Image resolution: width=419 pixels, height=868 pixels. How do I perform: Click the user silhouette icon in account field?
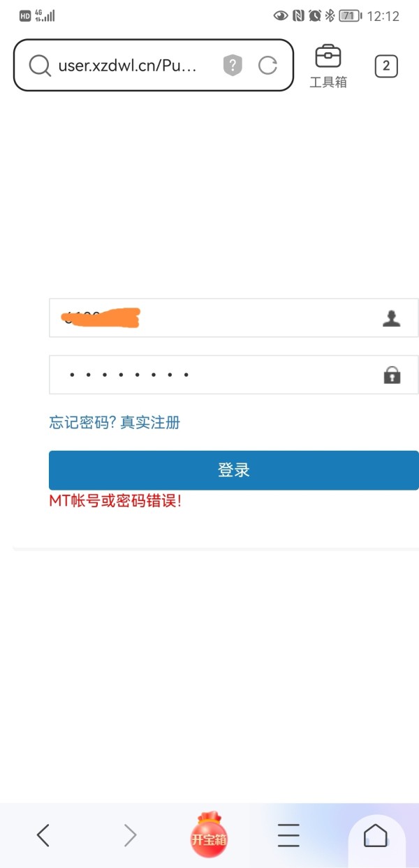point(392,319)
